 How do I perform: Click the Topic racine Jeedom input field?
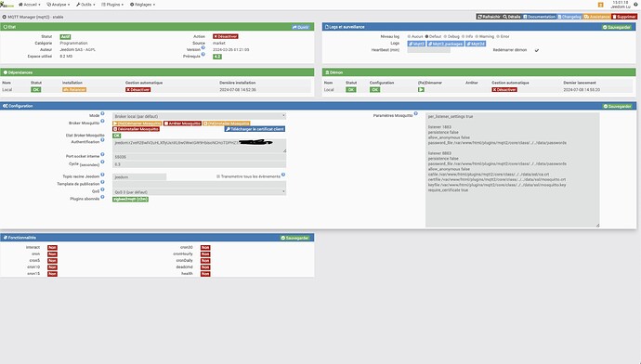click(x=139, y=177)
